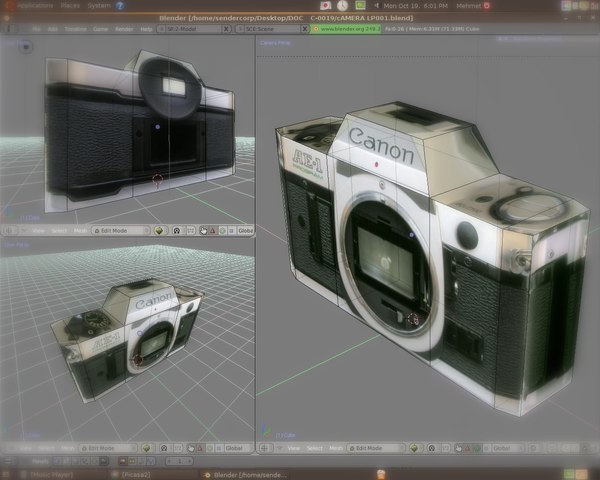Open Global orientation dropdown in bottom-left viewport

pyautogui.click(x=237, y=448)
